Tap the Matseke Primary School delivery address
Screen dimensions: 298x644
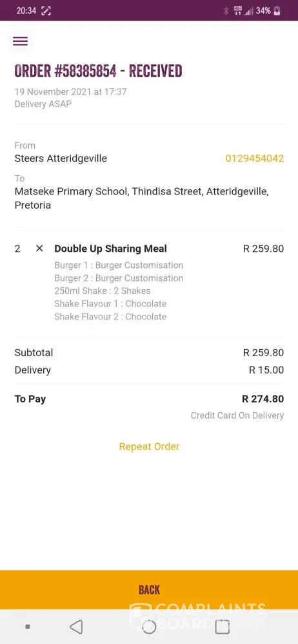(142, 198)
